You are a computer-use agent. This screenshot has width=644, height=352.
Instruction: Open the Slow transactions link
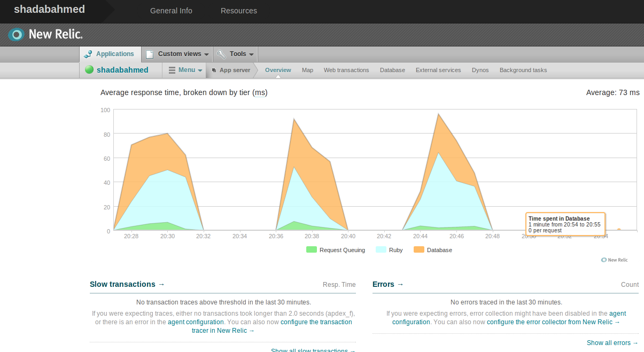click(127, 284)
